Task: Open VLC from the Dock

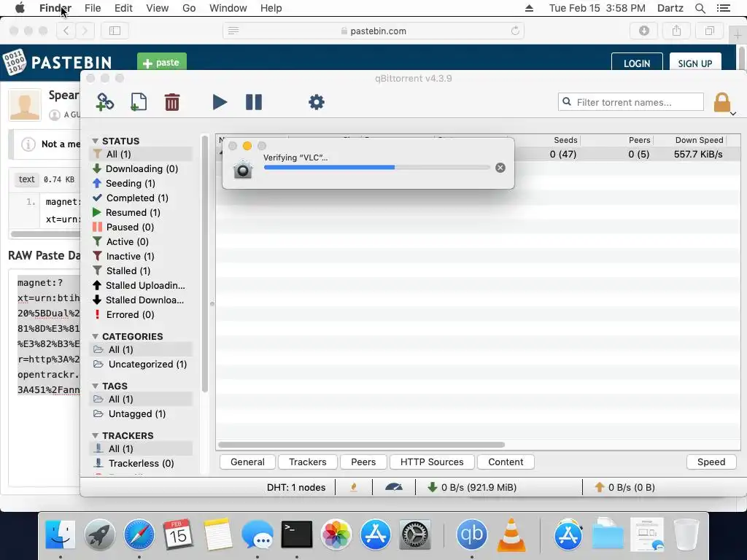Action: pyautogui.click(x=511, y=534)
